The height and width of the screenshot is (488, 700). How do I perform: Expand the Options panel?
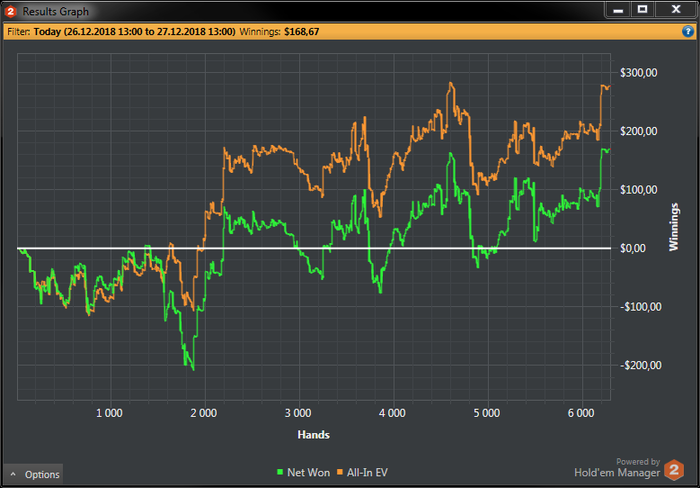click(33, 474)
